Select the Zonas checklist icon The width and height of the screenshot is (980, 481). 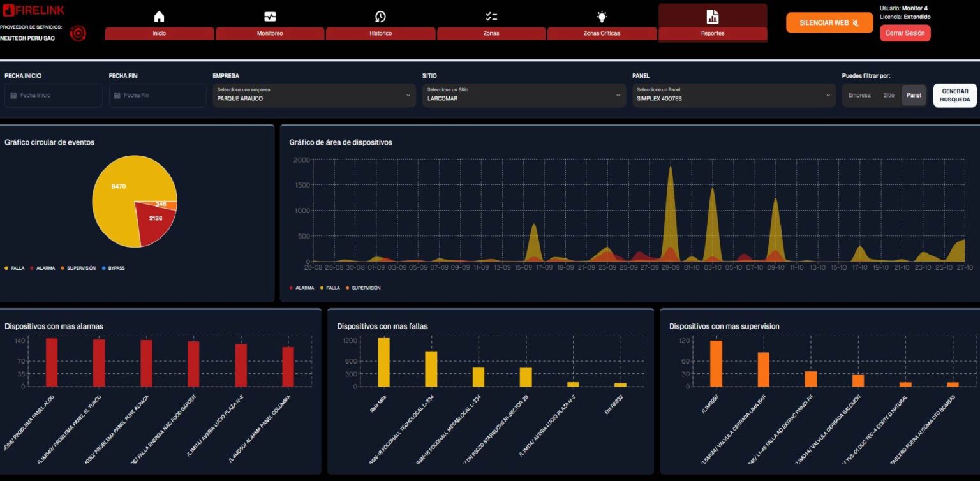click(x=491, y=17)
